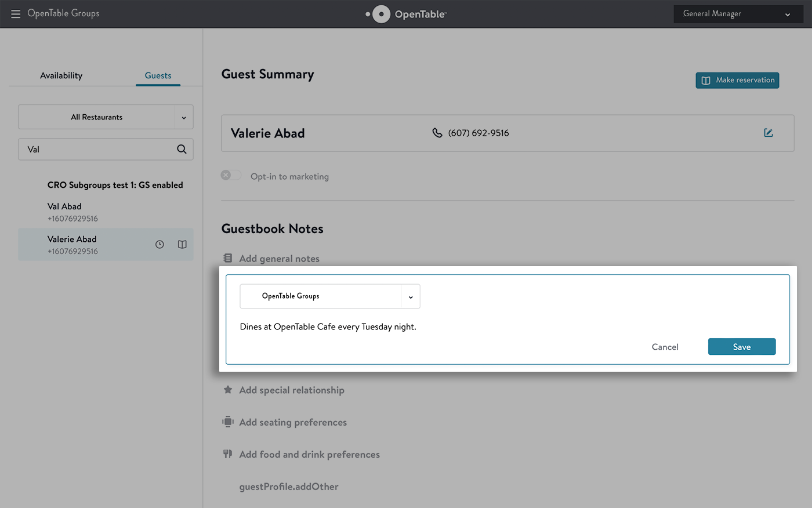The width and height of the screenshot is (812, 508).
Task: Click the phone number (607) 692-9516
Action: tap(478, 133)
